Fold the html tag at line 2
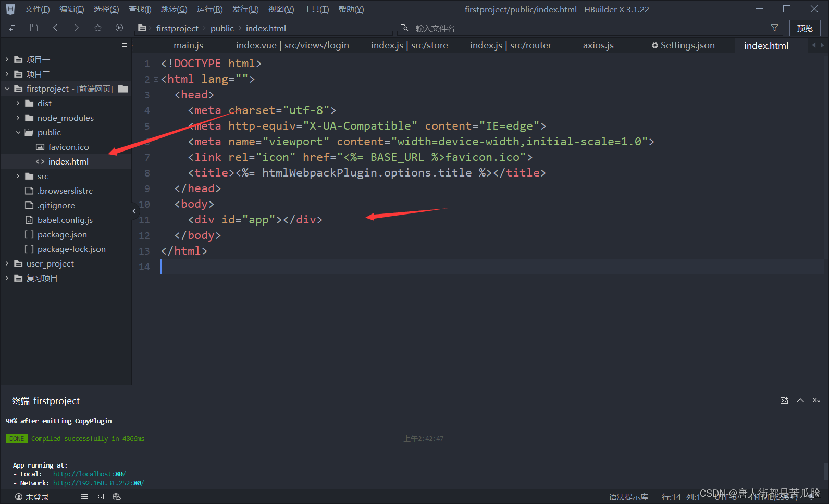This screenshot has width=829, height=504. pyautogui.click(x=156, y=80)
